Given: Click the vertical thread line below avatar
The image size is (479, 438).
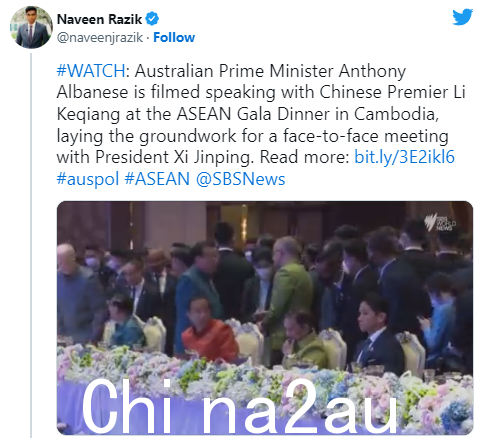Looking at the screenshot, I should [31, 245].
